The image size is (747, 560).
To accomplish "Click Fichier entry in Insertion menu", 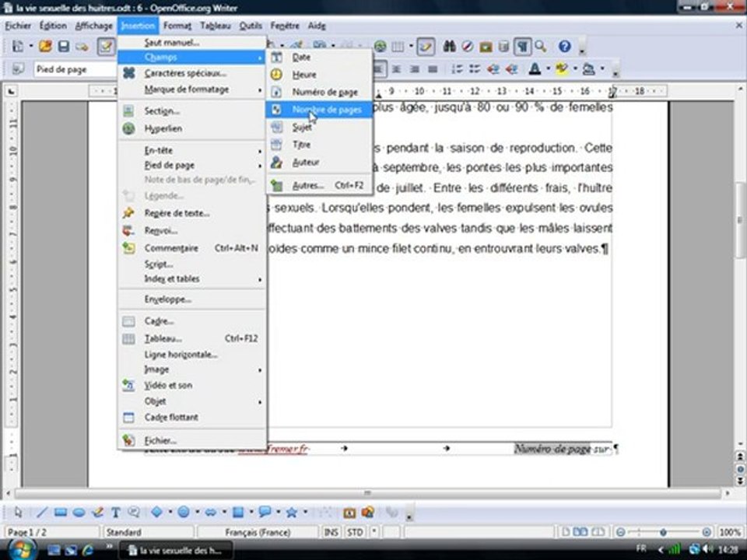I will (x=191, y=440).
